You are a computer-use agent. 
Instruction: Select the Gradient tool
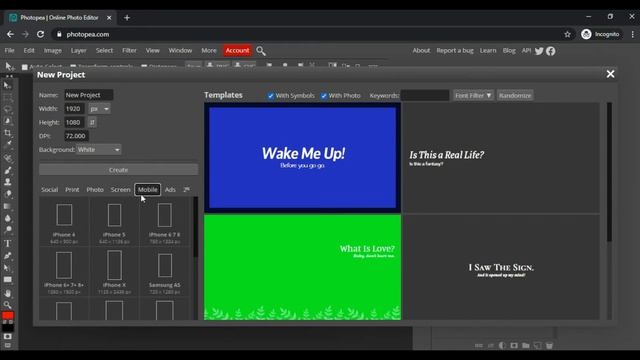7,206
